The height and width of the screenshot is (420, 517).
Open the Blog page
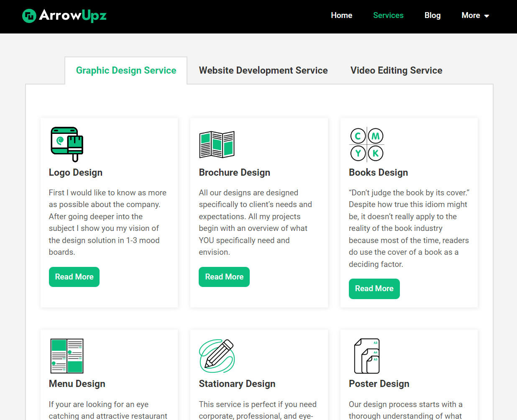(433, 15)
